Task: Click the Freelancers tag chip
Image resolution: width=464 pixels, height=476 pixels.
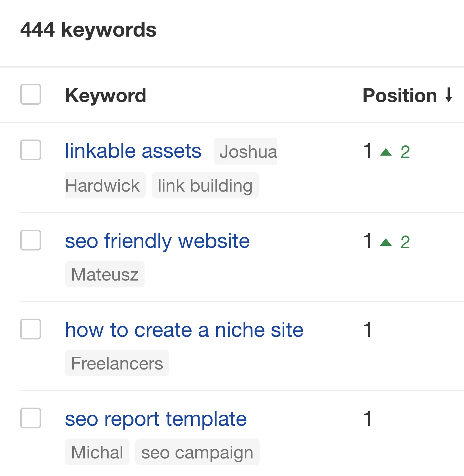Action: click(x=117, y=363)
